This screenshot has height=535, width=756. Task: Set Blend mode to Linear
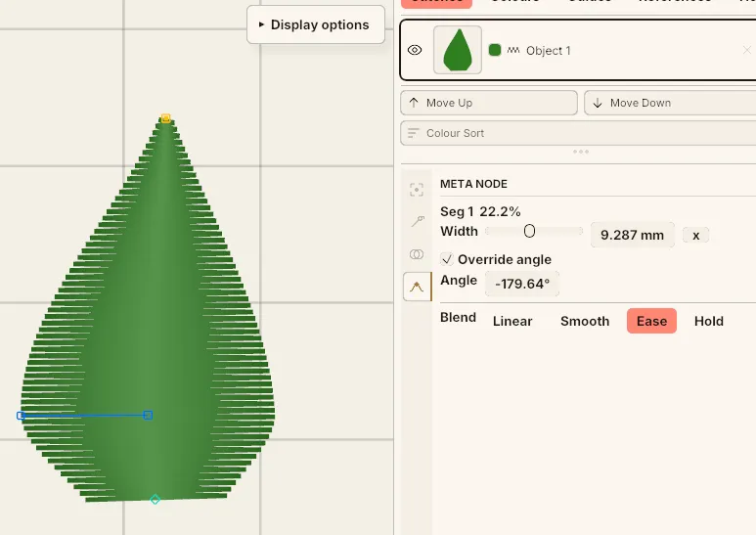[x=512, y=321]
